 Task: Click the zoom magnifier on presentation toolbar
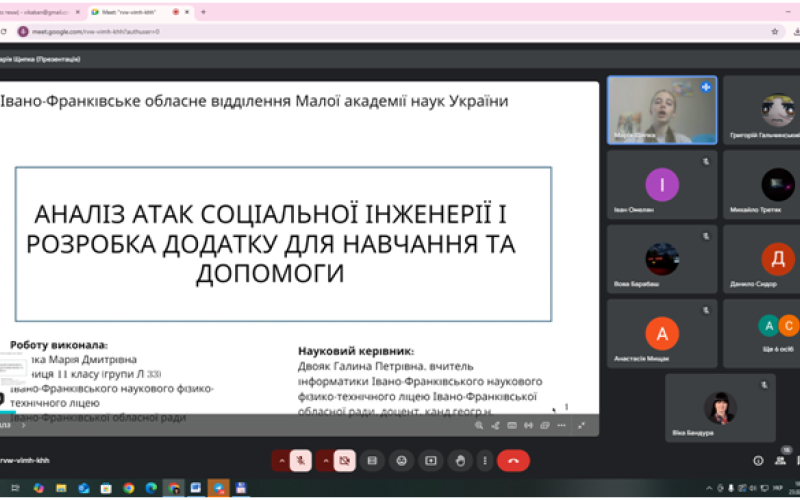479,426
